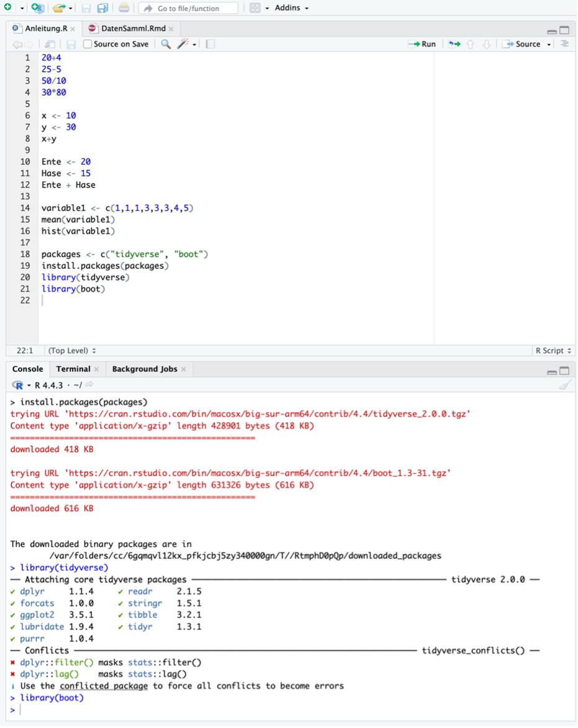578x728 pixels.
Task: Open the R Script file type selector
Action: pyautogui.click(x=553, y=351)
